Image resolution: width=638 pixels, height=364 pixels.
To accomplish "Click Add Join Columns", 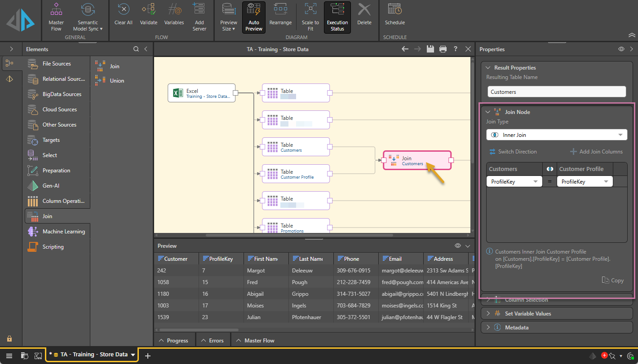I will click(x=596, y=152).
